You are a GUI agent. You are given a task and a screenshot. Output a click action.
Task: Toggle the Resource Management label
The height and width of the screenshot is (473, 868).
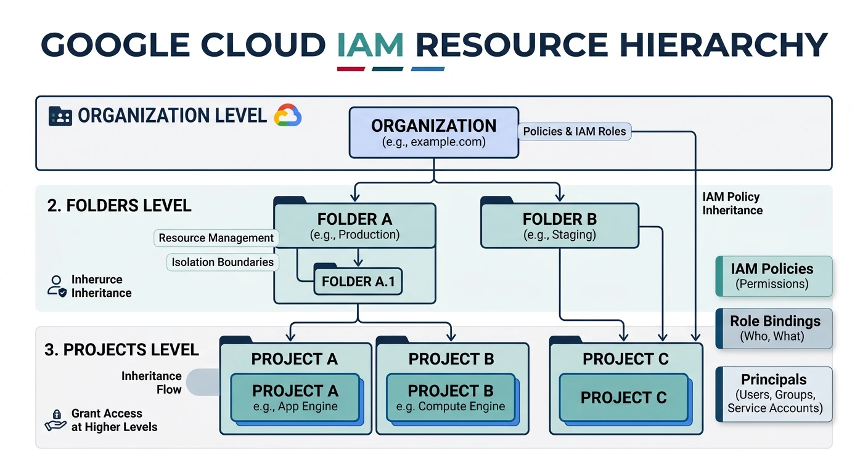(216, 238)
